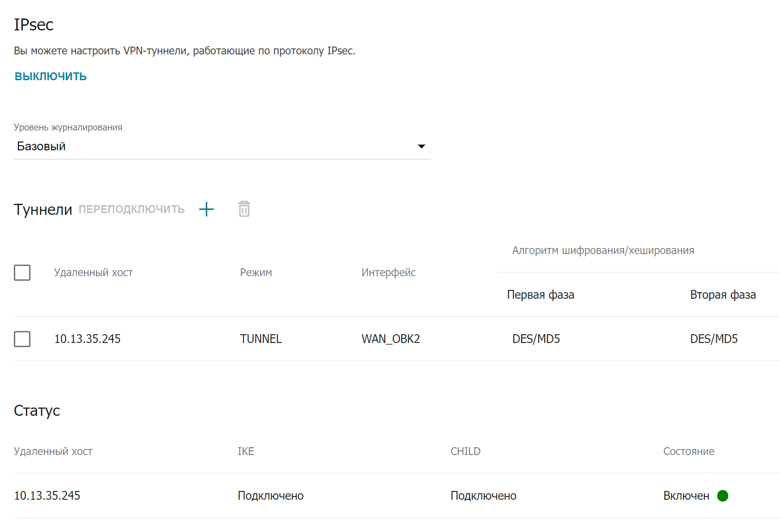
Task: Open tunnel 10.13.35.245 in tunnels table
Action: [x=88, y=339]
